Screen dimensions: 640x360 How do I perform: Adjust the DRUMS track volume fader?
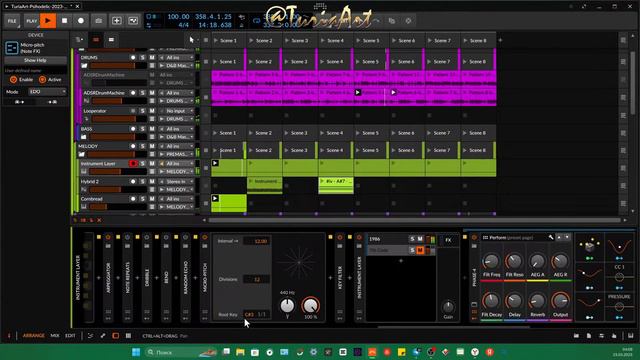click(x=118, y=65)
